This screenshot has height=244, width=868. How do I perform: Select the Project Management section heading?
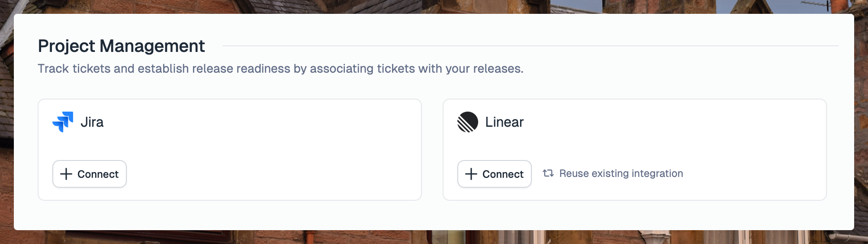coord(122,46)
